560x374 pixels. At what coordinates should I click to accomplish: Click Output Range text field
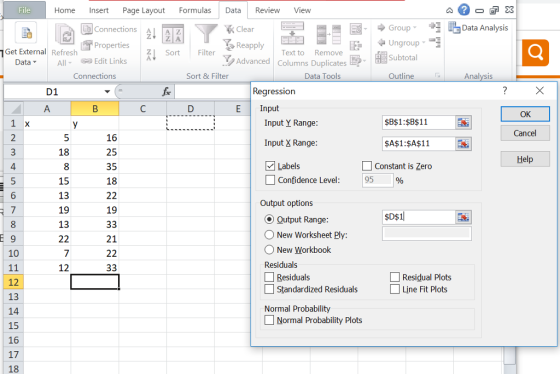pyautogui.click(x=419, y=217)
